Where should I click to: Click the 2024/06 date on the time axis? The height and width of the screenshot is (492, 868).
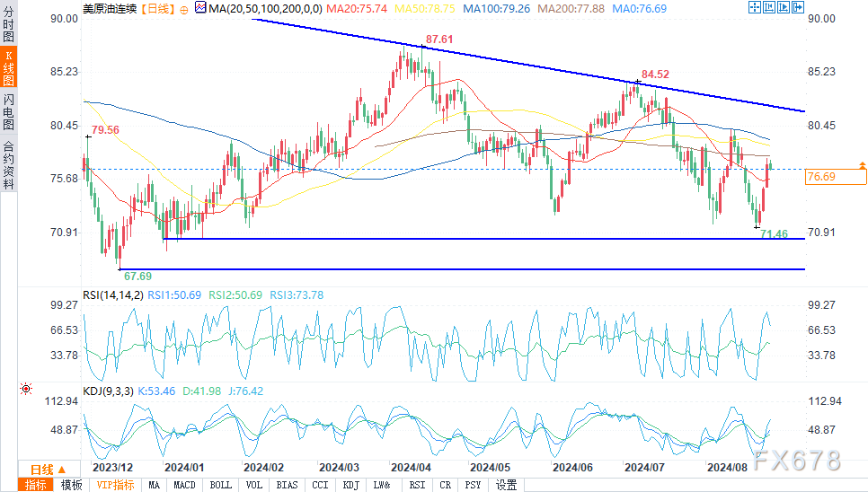coord(572,468)
